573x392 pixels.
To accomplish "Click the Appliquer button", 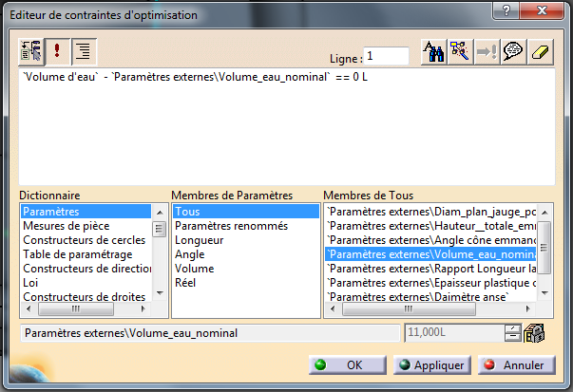I will 432,365.
